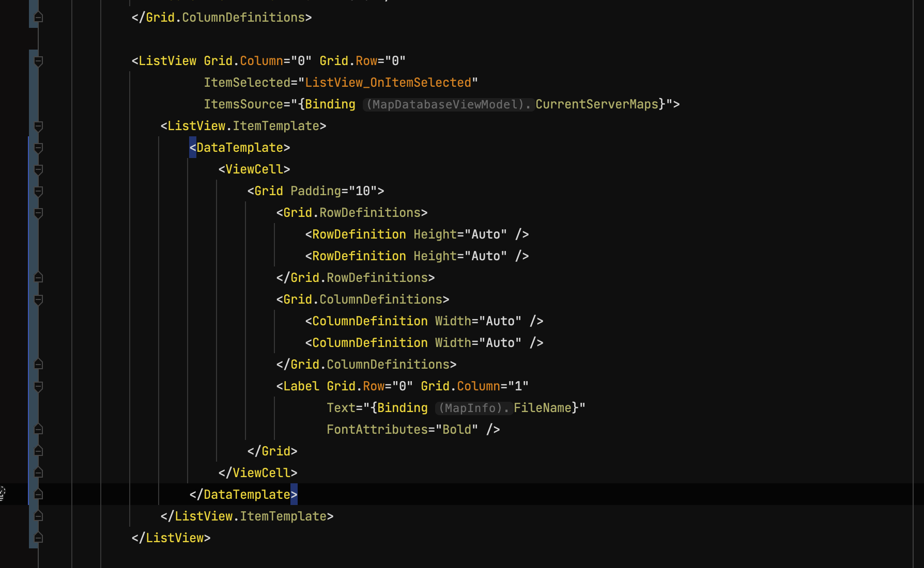The width and height of the screenshot is (924, 568).
Task: Collapse the ListView Grid.Column opening tag fold
Action: tap(38, 61)
